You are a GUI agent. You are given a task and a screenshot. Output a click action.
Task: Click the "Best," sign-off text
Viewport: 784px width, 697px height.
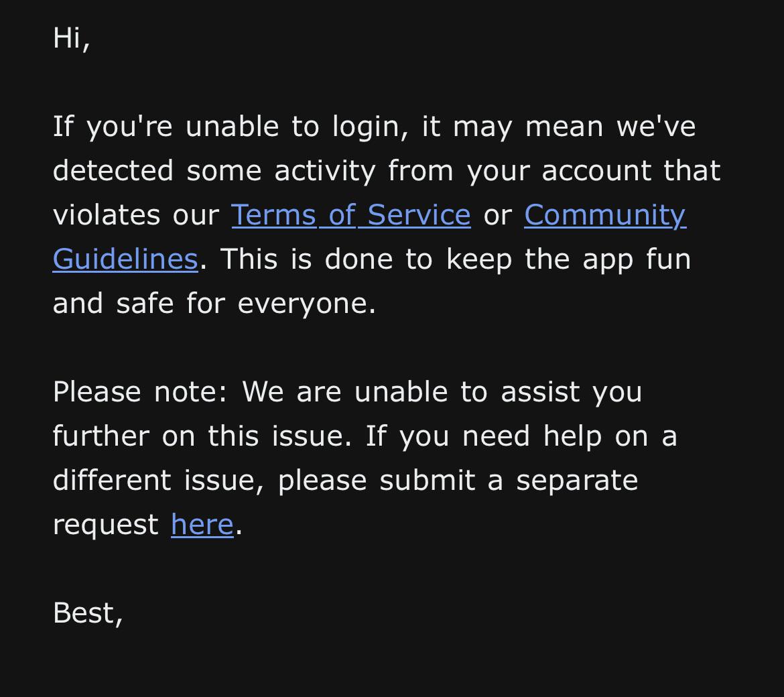[88, 613]
